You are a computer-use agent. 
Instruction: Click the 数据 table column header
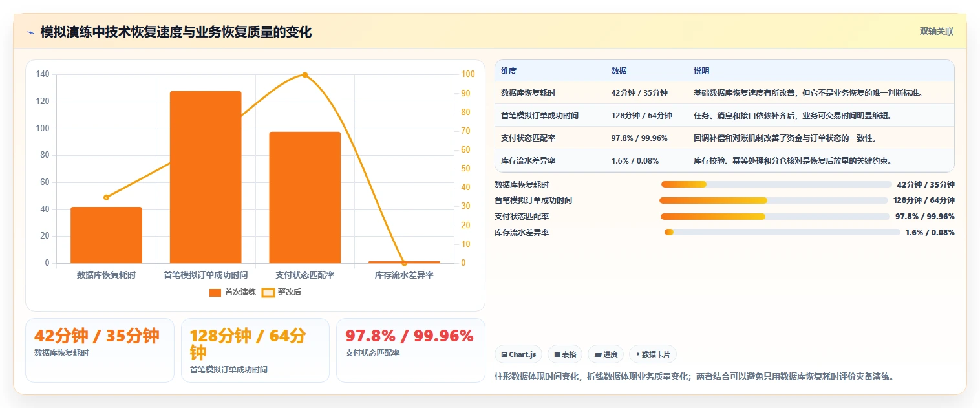pos(619,71)
